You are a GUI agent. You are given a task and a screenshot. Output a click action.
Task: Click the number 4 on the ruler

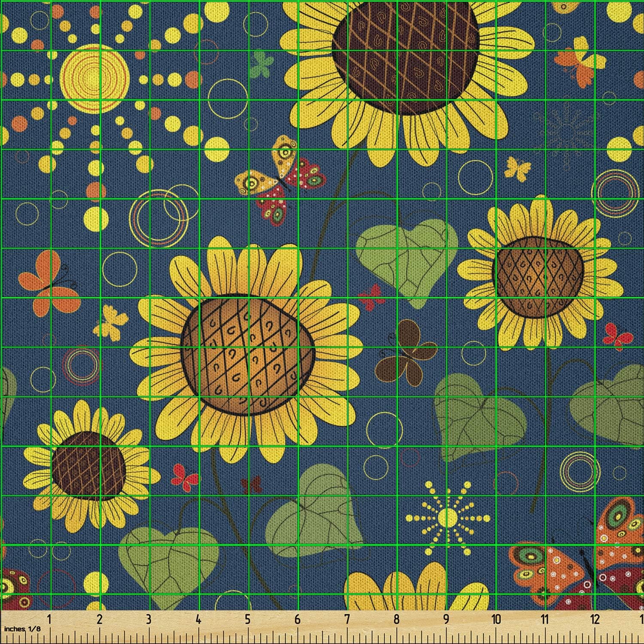[198, 620]
